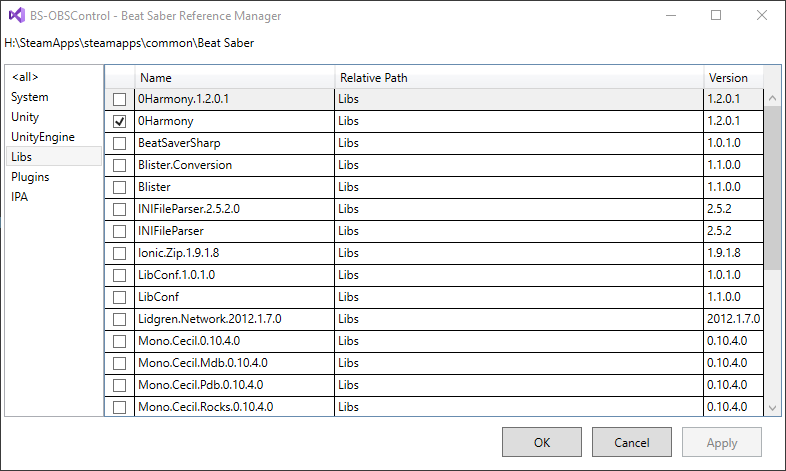
Task: Maximize the Reference Manager window
Action: pyautogui.click(x=716, y=16)
